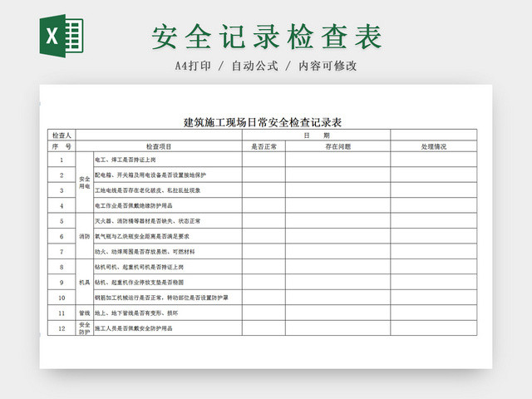Click the item 电工作业是否佩戴绝缘防护用品
This screenshot has height=399, width=532.
(134, 205)
